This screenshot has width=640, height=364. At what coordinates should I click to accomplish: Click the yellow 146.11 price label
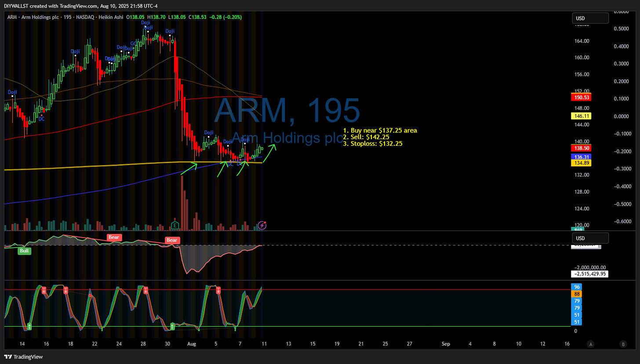581,116
